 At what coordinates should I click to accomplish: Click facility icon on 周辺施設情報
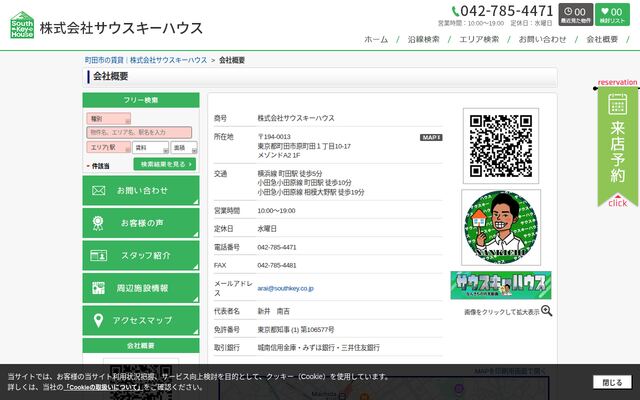(x=98, y=288)
